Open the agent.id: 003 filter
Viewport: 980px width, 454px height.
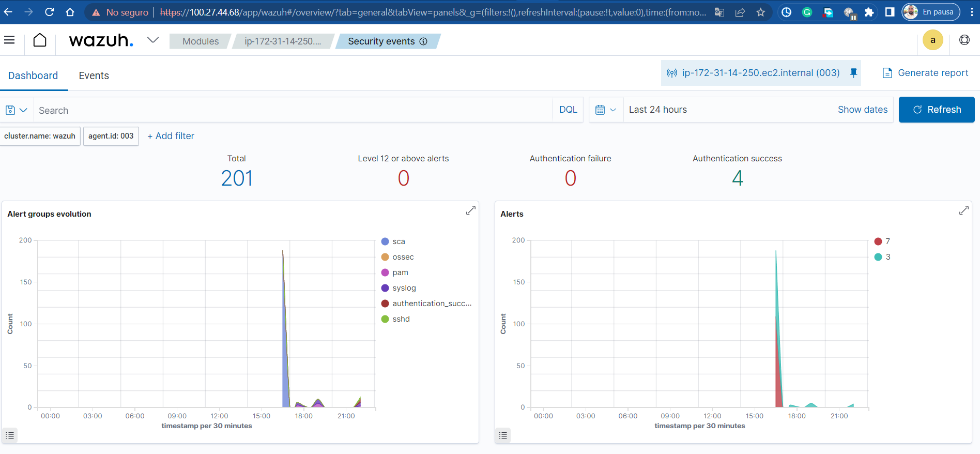(x=111, y=136)
